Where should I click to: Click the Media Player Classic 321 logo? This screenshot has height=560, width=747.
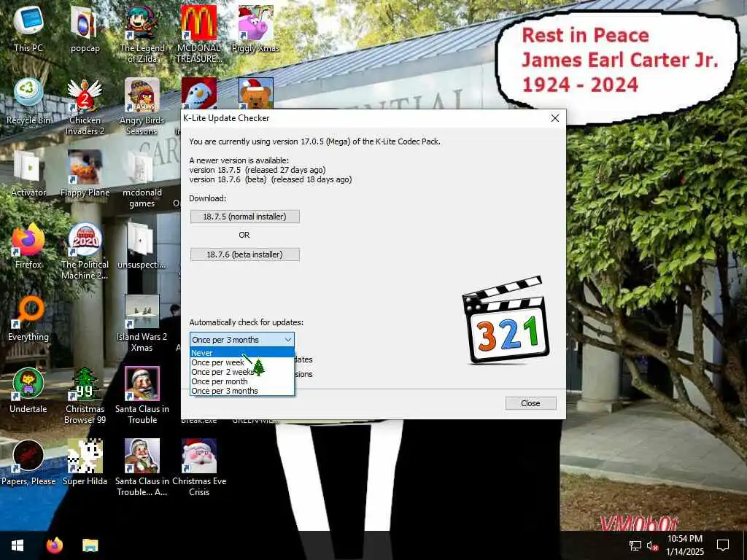click(506, 320)
